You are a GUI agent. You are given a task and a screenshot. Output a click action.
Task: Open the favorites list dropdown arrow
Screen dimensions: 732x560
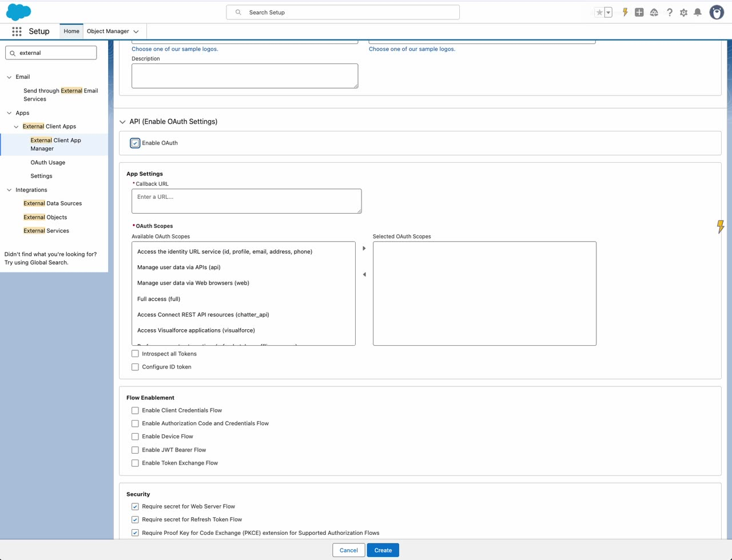[x=608, y=12]
